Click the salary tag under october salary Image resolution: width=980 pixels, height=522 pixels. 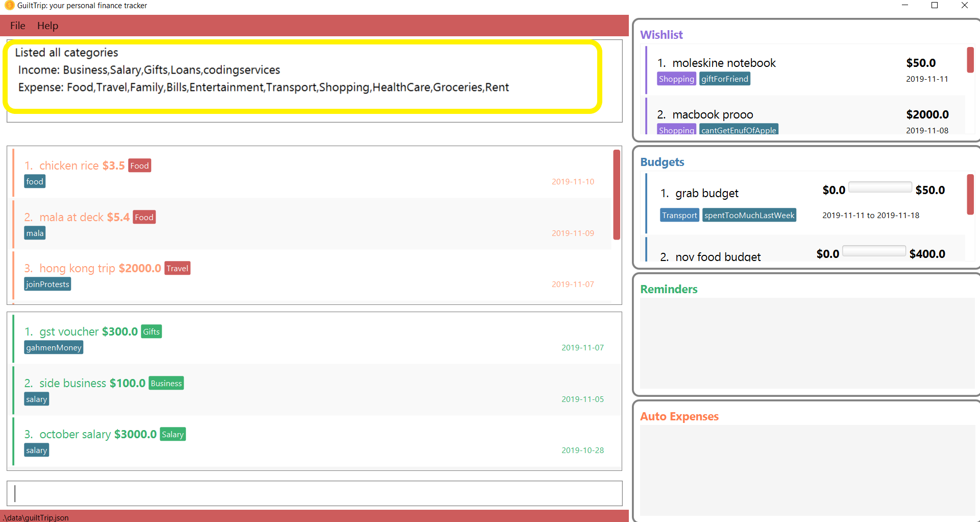pyautogui.click(x=36, y=450)
